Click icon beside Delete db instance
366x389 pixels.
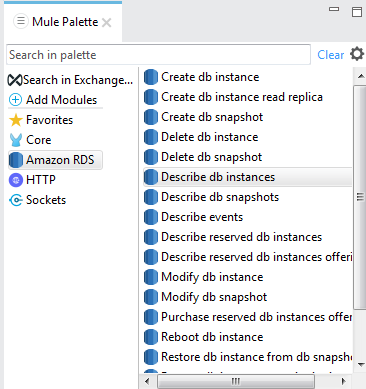coord(151,137)
